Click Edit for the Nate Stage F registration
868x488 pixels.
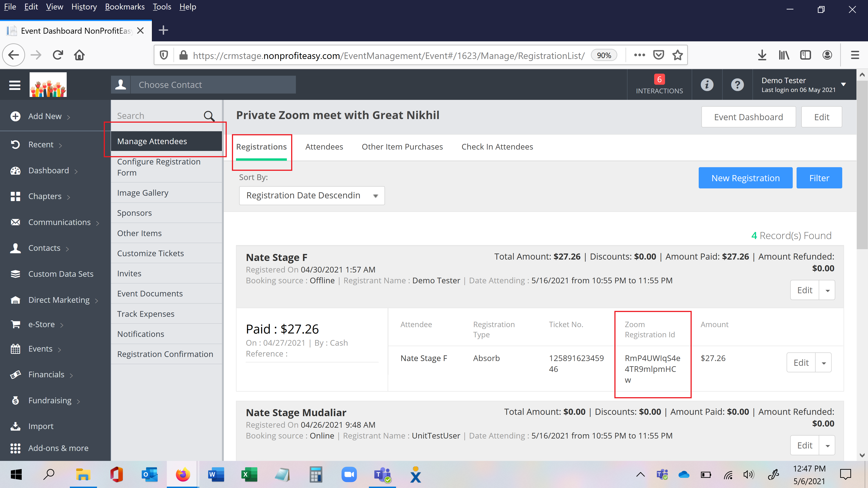805,290
